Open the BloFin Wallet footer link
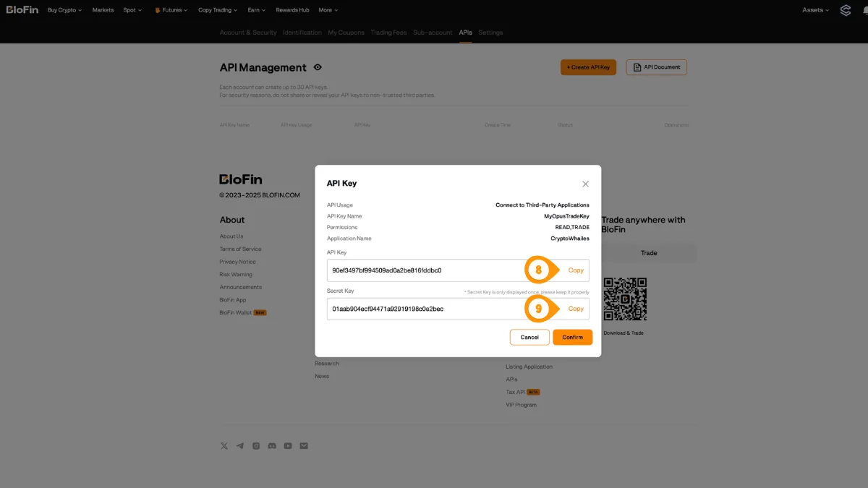The height and width of the screenshot is (488, 868). 236,312
